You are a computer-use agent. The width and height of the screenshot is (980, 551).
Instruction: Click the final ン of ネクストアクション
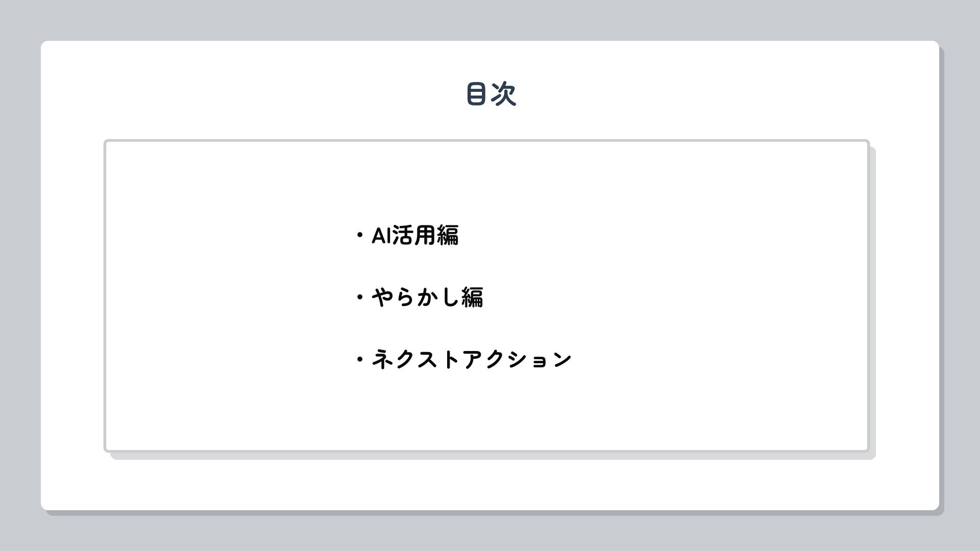[562, 360]
